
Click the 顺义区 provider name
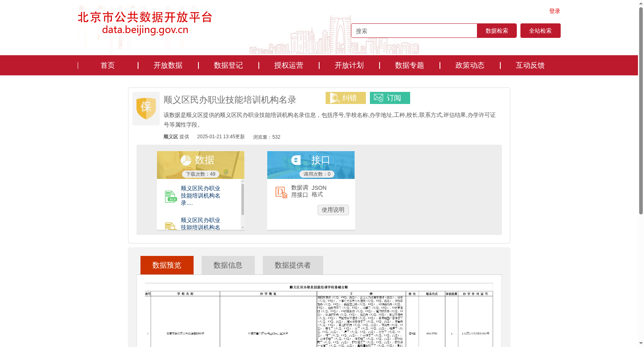click(x=171, y=137)
